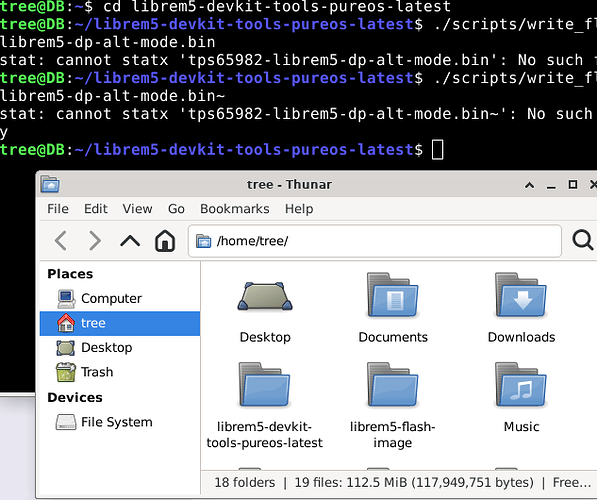
Task: Open the Help menu
Action: pos(299,209)
